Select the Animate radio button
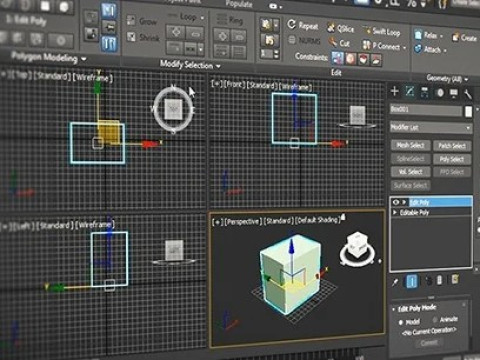 pyautogui.click(x=435, y=320)
